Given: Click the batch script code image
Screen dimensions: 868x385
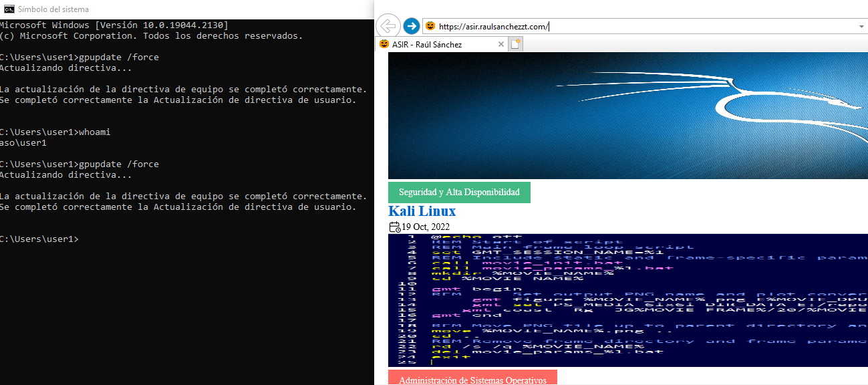Looking at the screenshot, I should pos(627,300).
